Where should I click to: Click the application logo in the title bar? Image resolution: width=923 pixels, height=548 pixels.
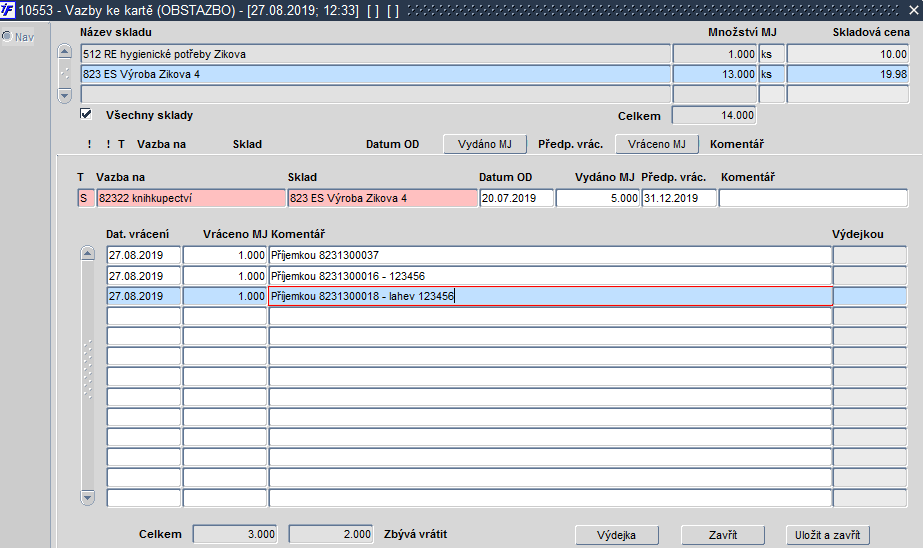point(8,9)
